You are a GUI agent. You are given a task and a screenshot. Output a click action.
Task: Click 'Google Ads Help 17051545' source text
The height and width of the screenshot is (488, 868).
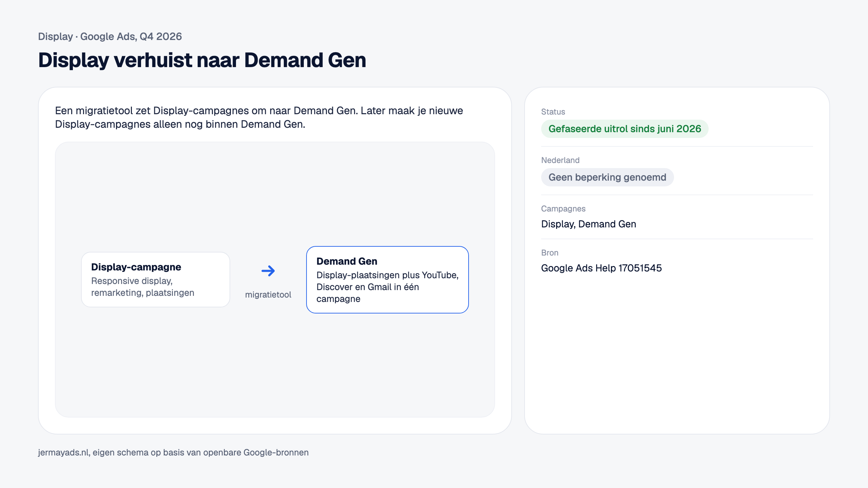click(x=601, y=268)
